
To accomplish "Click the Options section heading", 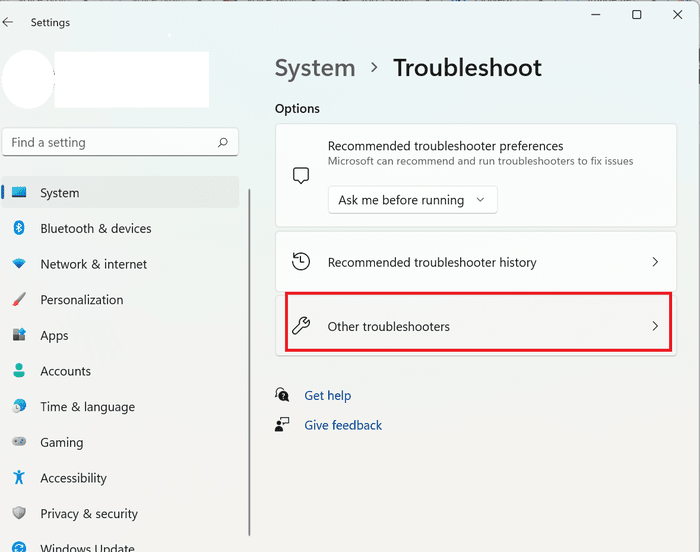I will (297, 109).
